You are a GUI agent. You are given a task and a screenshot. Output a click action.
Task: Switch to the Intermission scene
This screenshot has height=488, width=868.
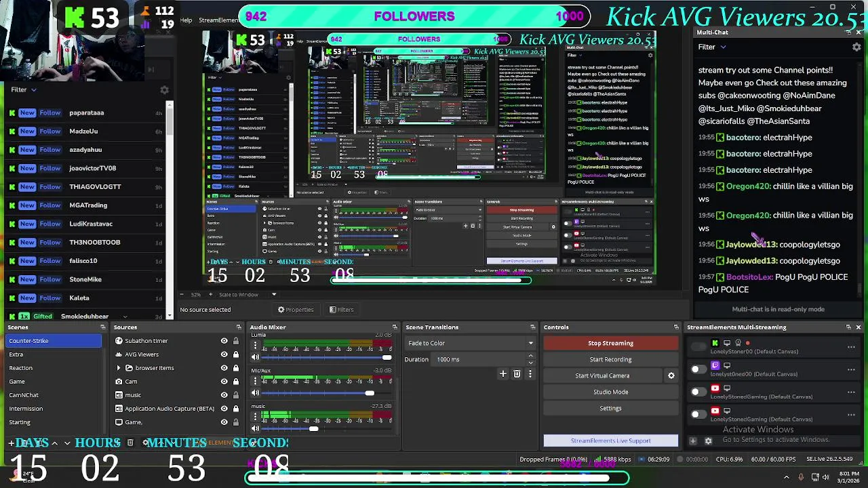coord(26,409)
